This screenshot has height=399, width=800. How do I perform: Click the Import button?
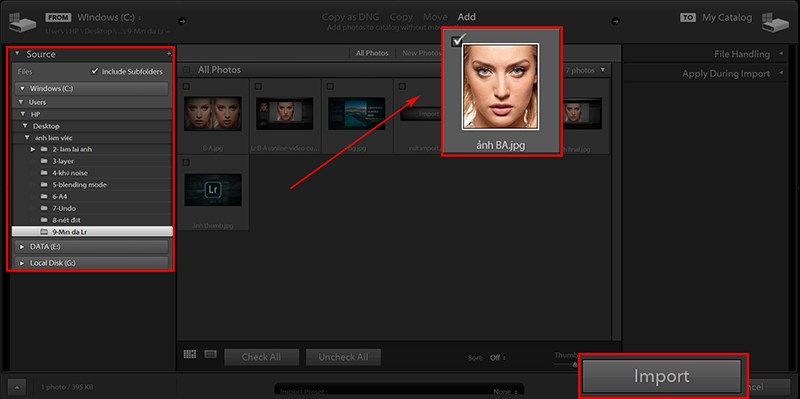click(x=661, y=377)
